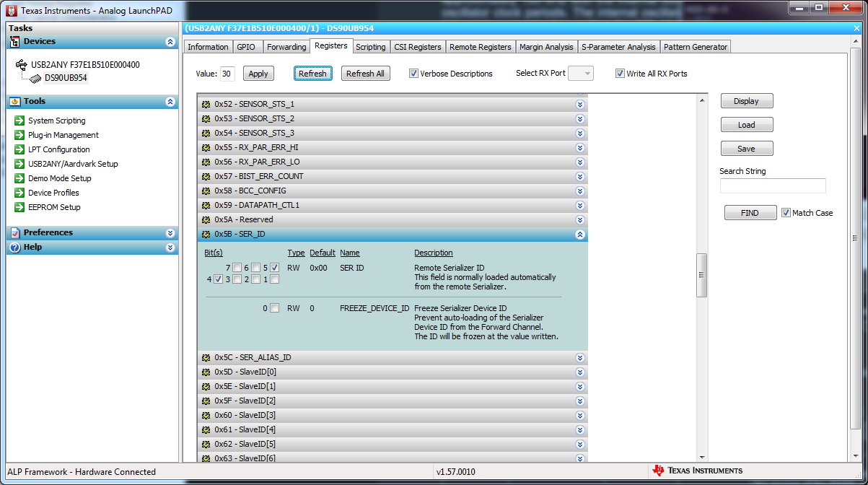Click the Search String input field
868x485 pixels.
coord(773,186)
